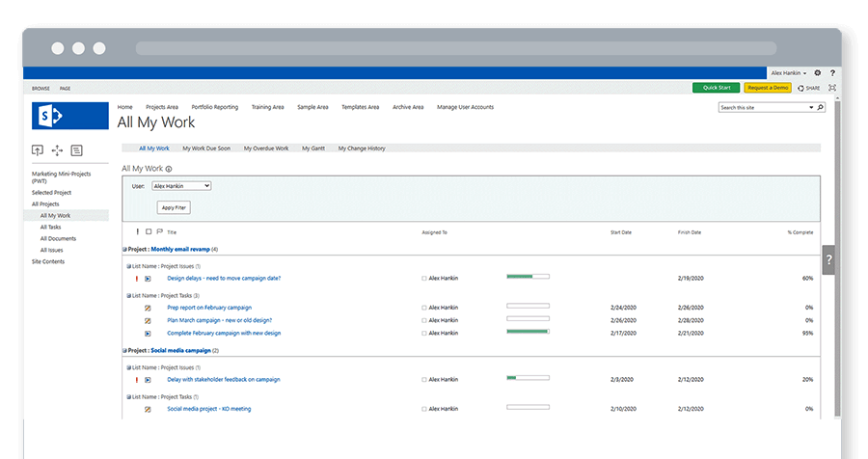Tick the checkbox beside Alex Hankin for Design delays

click(x=423, y=278)
